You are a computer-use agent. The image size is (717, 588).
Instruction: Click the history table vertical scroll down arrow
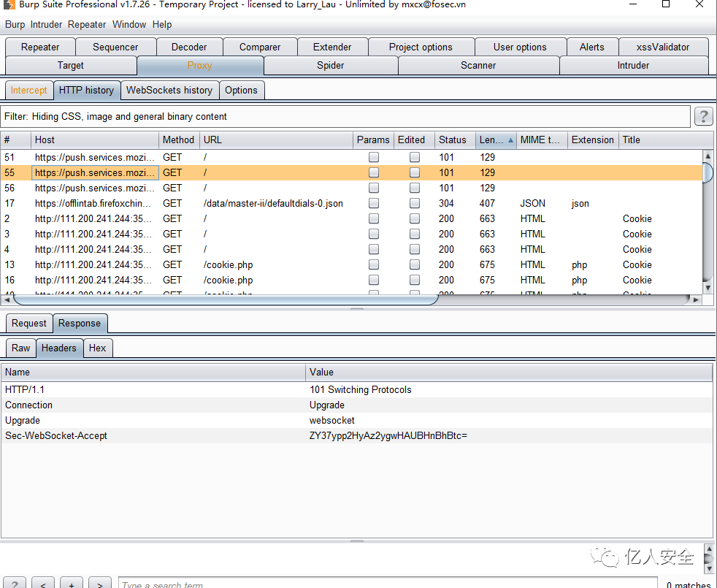pos(708,288)
